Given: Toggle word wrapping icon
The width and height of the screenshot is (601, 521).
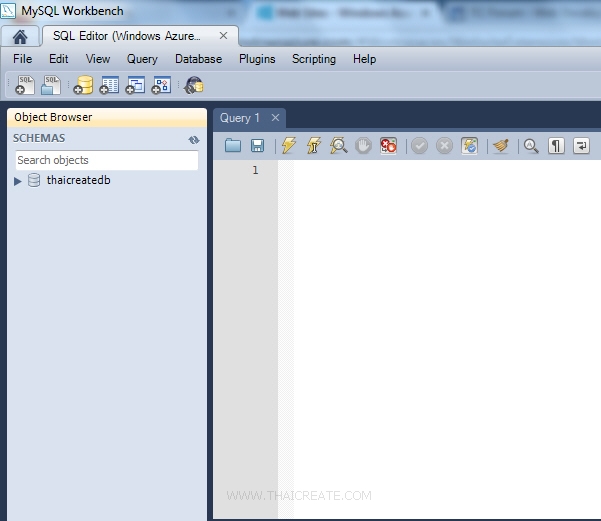Looking at the screenshot, I should (x=581, y=146).
